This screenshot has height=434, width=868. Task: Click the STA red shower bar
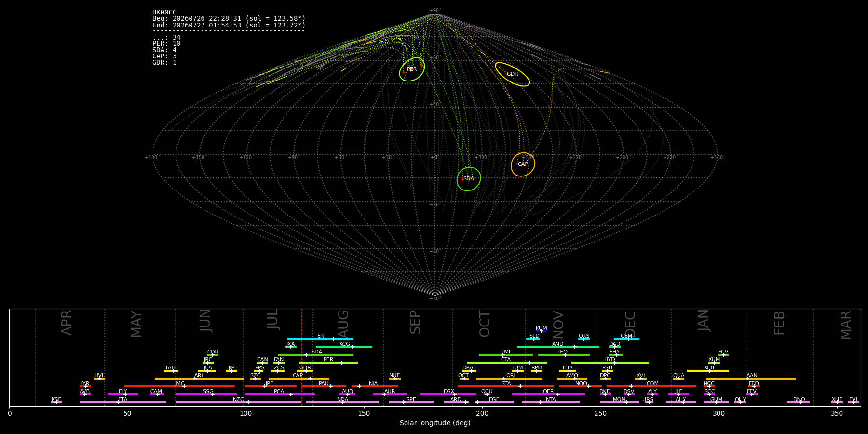(506, 386)
